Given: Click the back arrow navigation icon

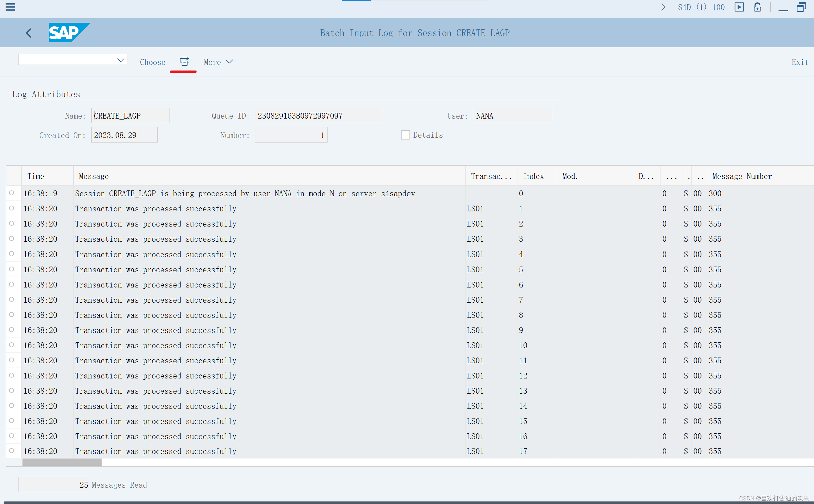Looking at the screenshot, I should tap(29, 33).
